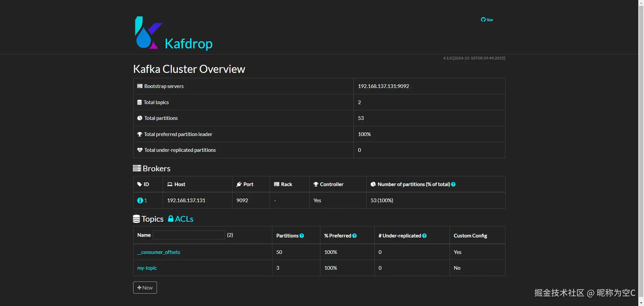Click the __consumer_offsets partitions count 50
The image size is (644, 306).
coord(279,252)
